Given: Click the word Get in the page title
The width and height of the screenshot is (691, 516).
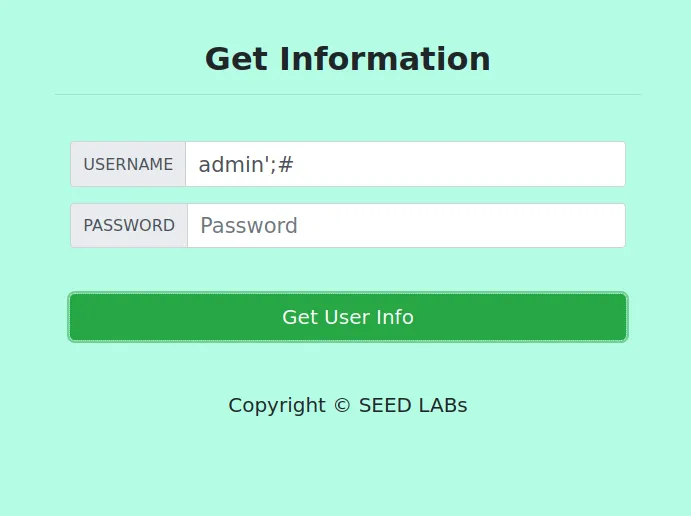Looking at the screenshot, I should [237, 59].
